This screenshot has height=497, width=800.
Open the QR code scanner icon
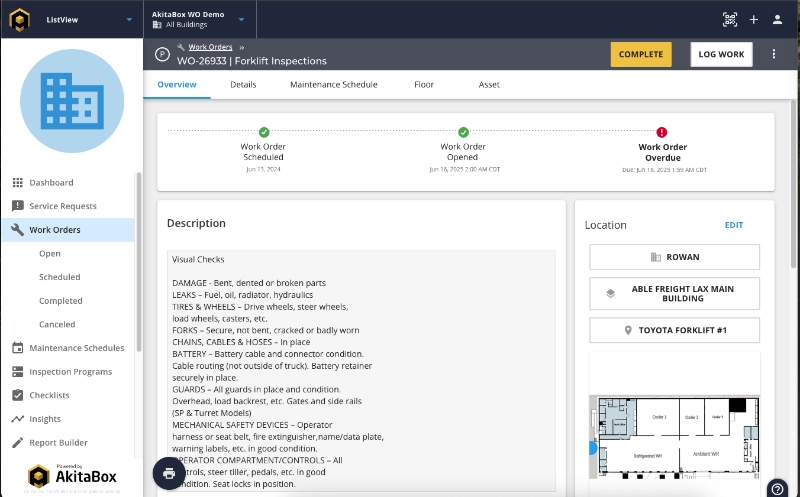[730, 19]
